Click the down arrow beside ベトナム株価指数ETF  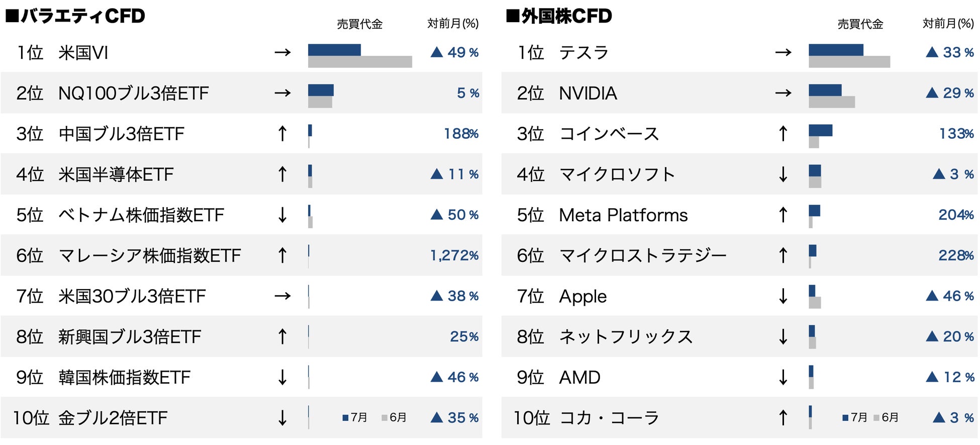tap(282, 215)
